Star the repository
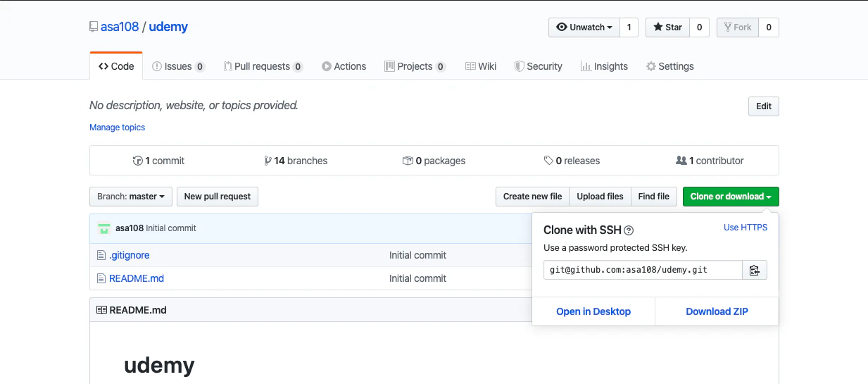The height and width of the screenshot is (384, 868). [667, 27]
